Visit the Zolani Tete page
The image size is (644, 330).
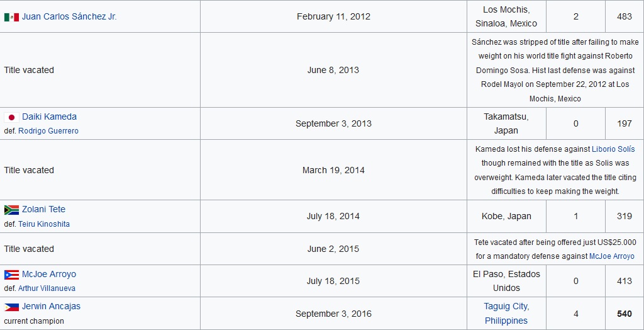point(43,210)
